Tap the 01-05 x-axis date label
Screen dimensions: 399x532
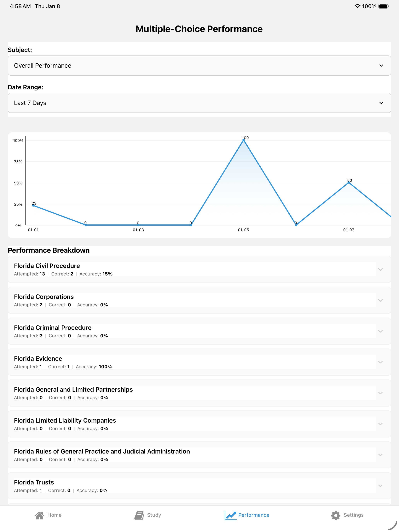243,230
